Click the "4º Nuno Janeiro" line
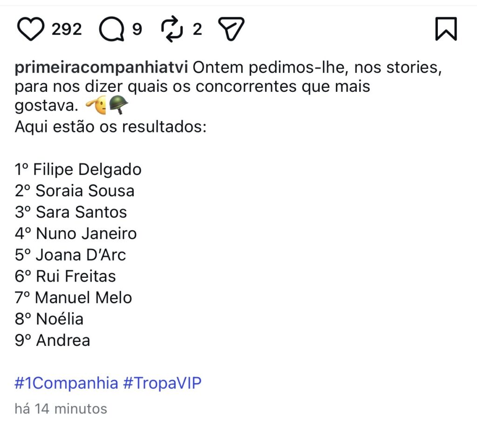Viewport: 477px width, 448px height. tap(76, 233)
